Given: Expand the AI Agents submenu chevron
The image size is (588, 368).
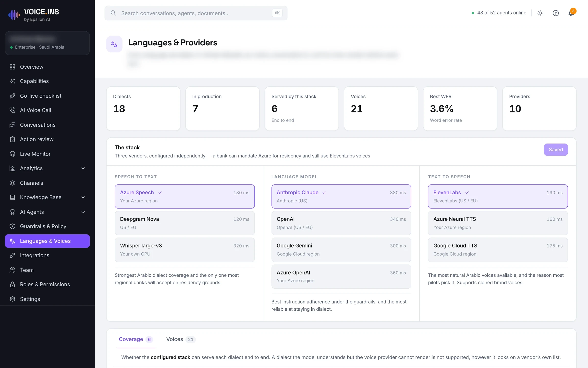Looking at the screenshot, I should click(x=83, y=212).
